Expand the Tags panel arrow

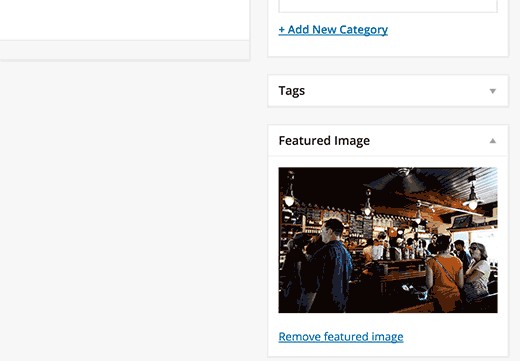493,91
